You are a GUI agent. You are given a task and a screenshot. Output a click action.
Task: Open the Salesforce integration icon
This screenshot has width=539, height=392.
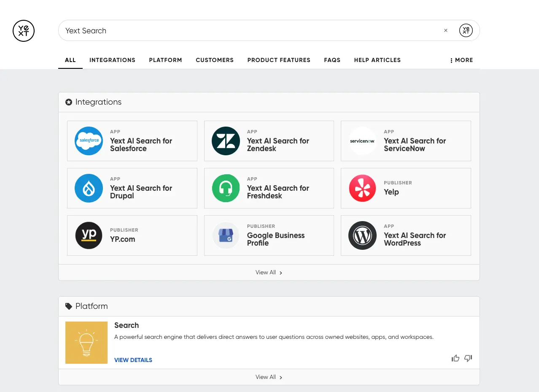tap(89, 141)
